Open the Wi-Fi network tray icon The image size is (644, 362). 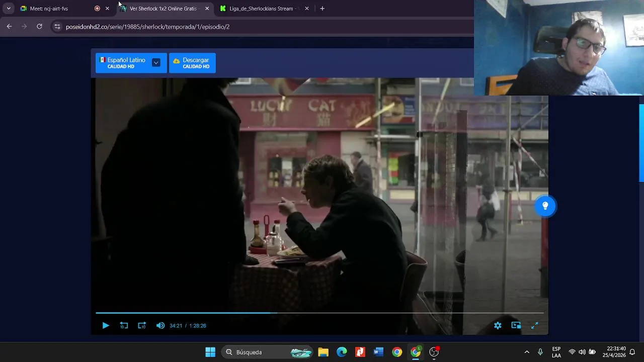coord(572,352)
